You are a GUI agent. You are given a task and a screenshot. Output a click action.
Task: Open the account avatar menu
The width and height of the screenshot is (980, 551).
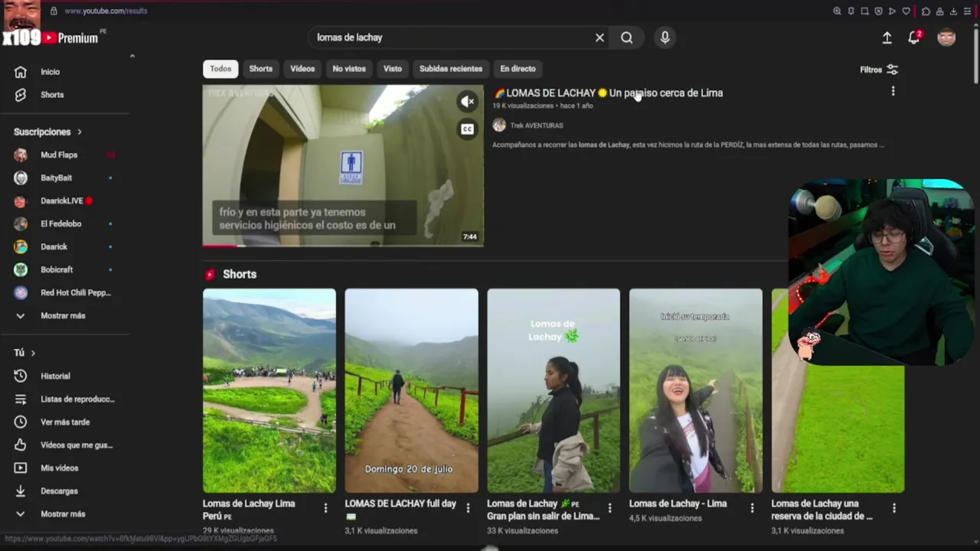[946, 37]
